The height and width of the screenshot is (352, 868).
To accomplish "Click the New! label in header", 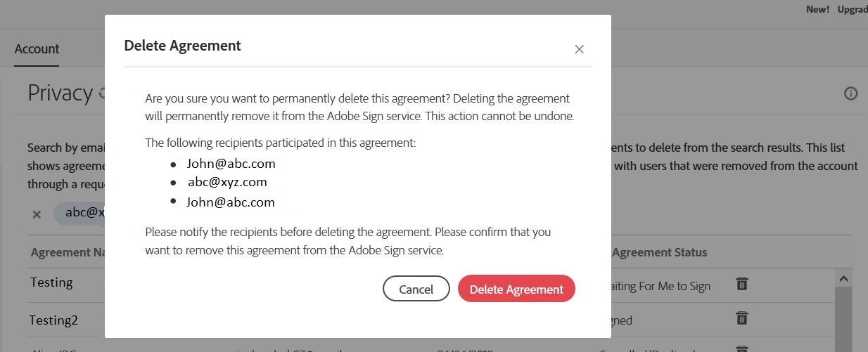I will 817,9.
